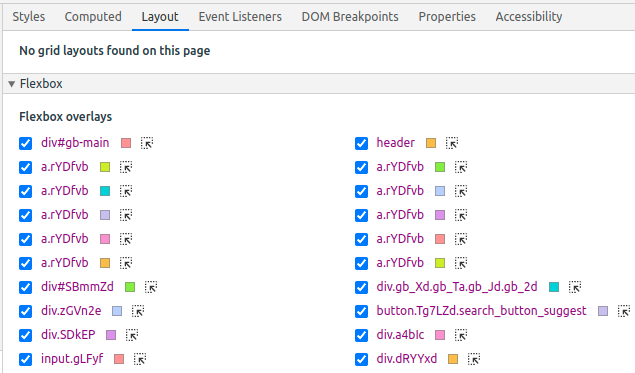Click the div.dRYYxd element label

(407, 359)
